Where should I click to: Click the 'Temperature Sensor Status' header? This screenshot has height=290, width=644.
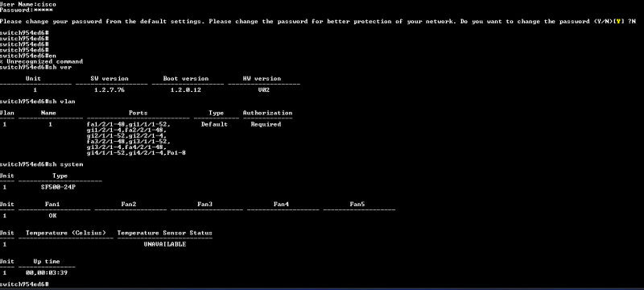point(165,233)
